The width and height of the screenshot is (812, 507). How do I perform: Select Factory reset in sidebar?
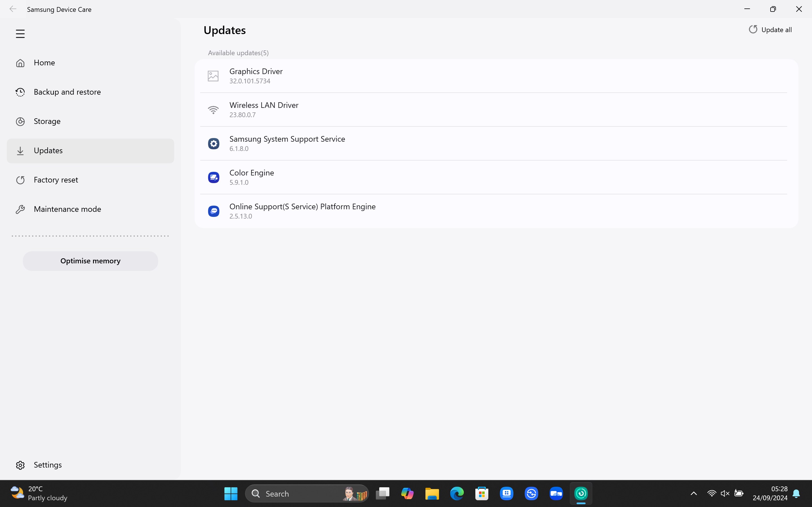(56, 180)
